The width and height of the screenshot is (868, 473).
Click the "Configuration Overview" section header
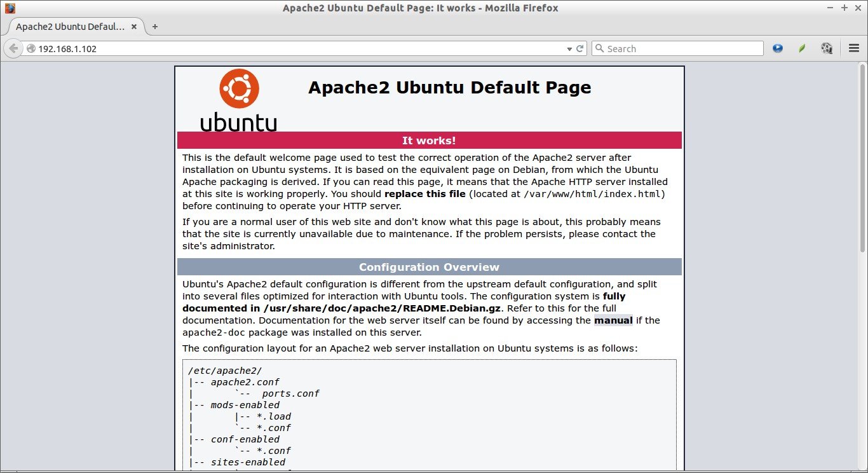click(x=429, y=267)
